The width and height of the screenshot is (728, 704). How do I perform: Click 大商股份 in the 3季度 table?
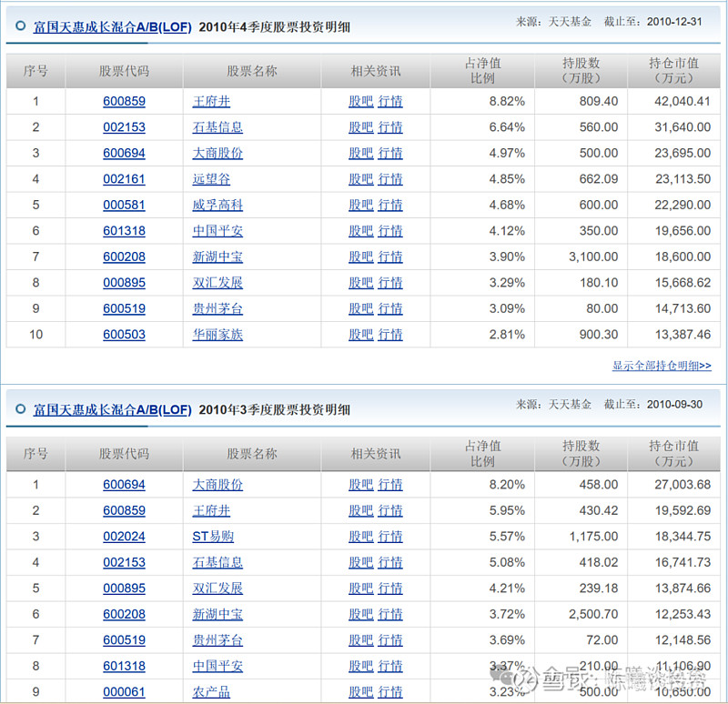(217, 485)
